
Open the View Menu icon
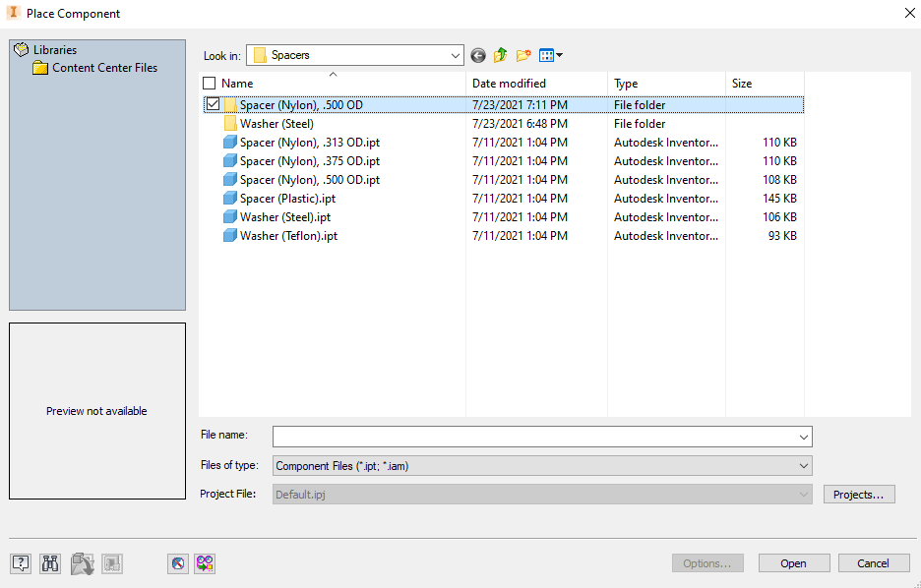tap(546, 55)
